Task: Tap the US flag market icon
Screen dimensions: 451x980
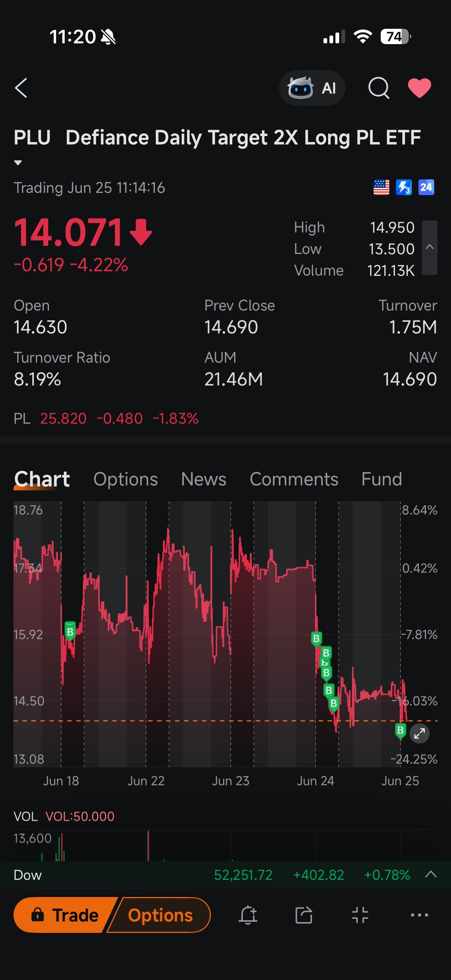Action: [x=381, y=187]
